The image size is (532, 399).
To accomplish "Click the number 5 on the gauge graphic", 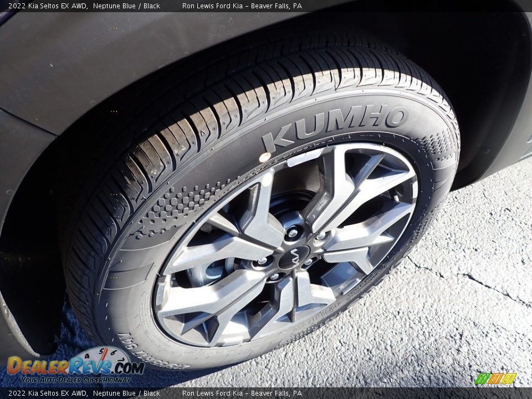I will point(101,351).
